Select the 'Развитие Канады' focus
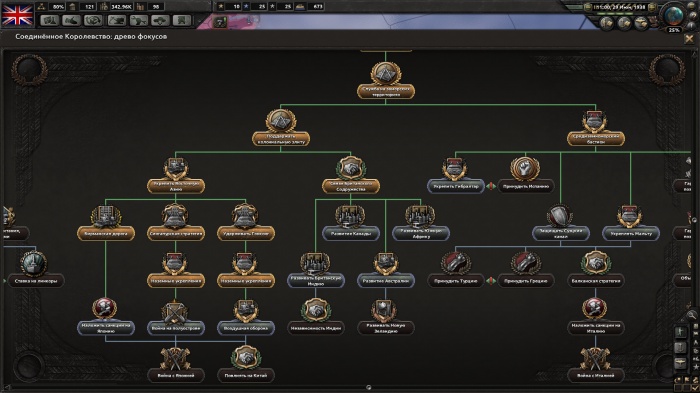Image resolution: width=700 pixels, height=393 pixels. (351, 233)
